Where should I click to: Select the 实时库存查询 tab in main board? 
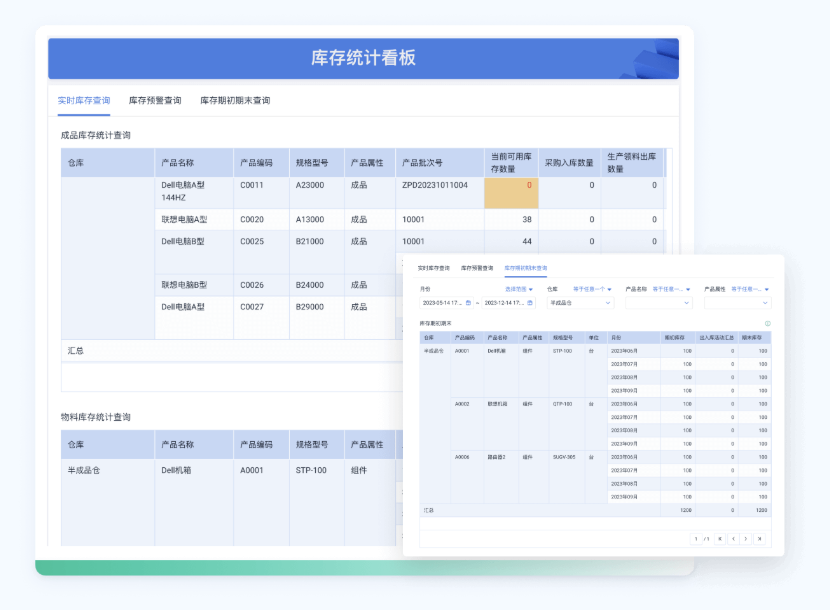click(x=83, y=101)
